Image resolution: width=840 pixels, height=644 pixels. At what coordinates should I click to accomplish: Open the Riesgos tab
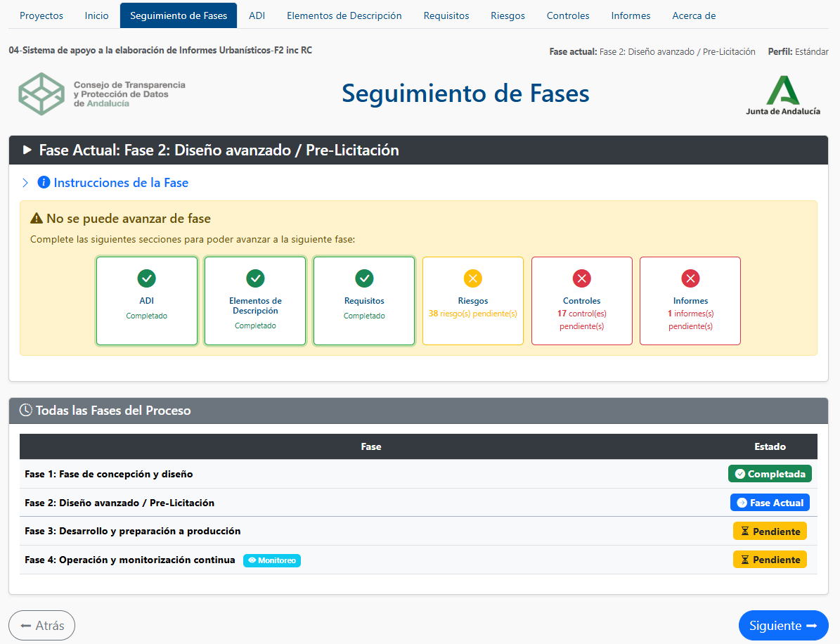[508, 15]
